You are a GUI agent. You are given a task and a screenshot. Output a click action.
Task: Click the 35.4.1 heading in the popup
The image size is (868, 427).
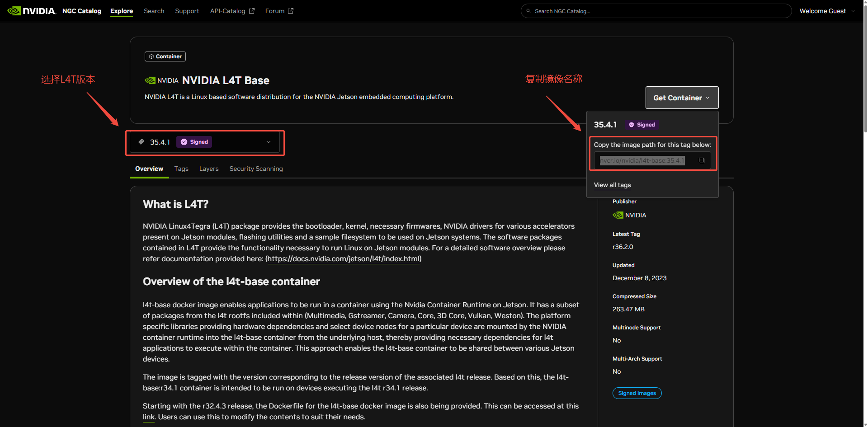pyautogui.click(x=605, y=125)
